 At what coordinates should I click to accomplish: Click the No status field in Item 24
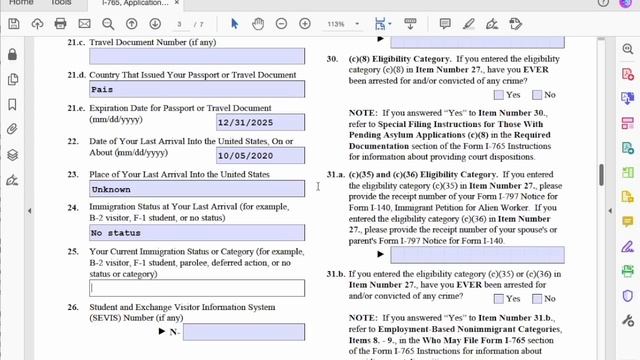coord(197,233)
